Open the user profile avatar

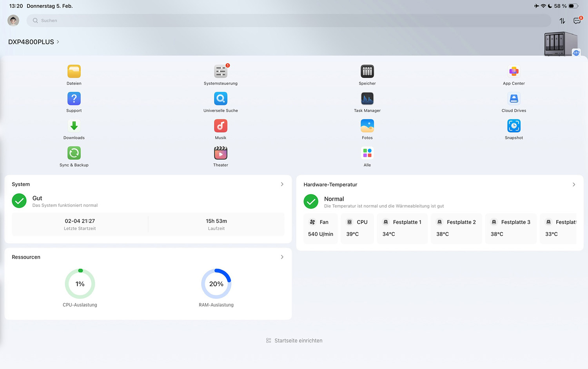click(x=13, y=20)
